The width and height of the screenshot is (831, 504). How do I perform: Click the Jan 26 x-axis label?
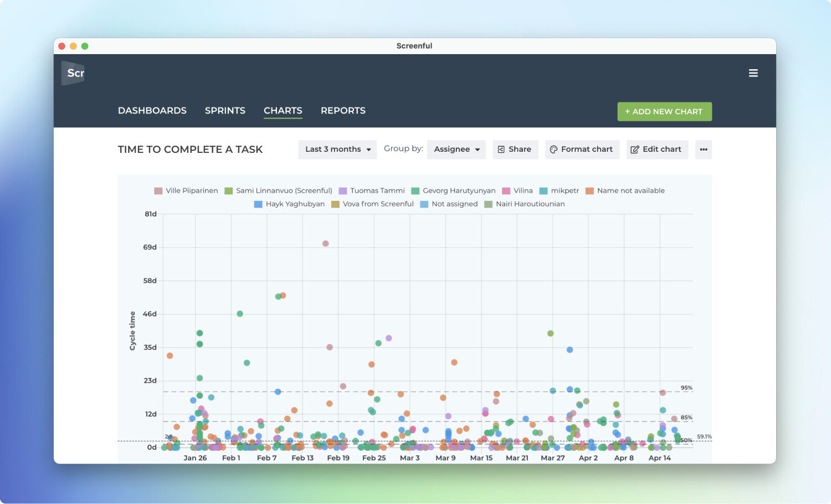[195, 458]
